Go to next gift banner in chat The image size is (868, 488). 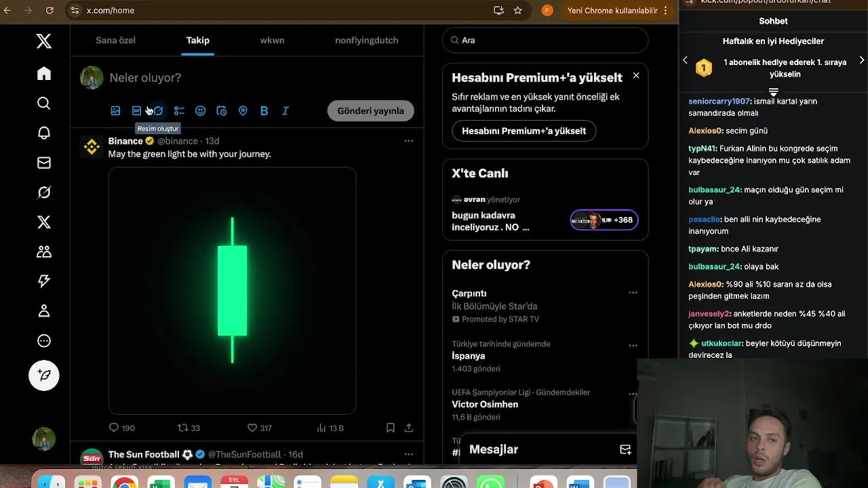(x=862, y=60)
